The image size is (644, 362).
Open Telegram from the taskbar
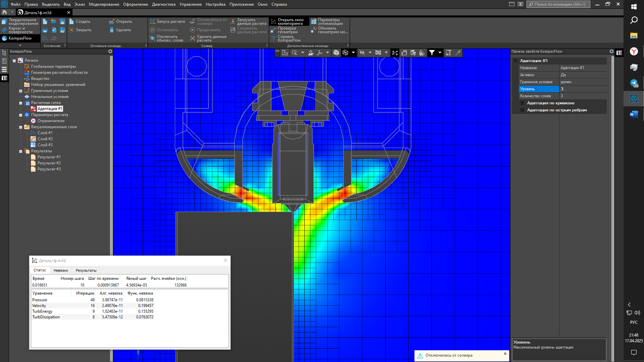click(x=634, y=83)
